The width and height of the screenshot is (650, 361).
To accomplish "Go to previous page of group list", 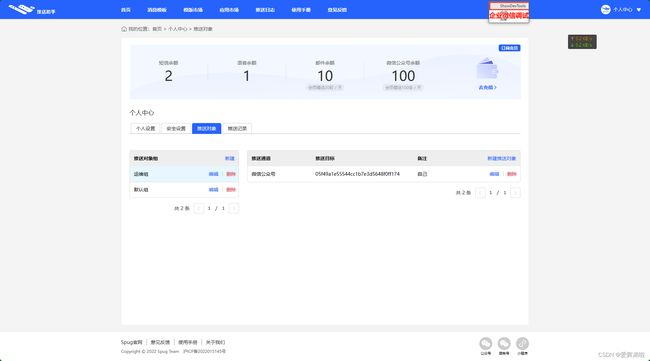I will click(x=199, y=208).
